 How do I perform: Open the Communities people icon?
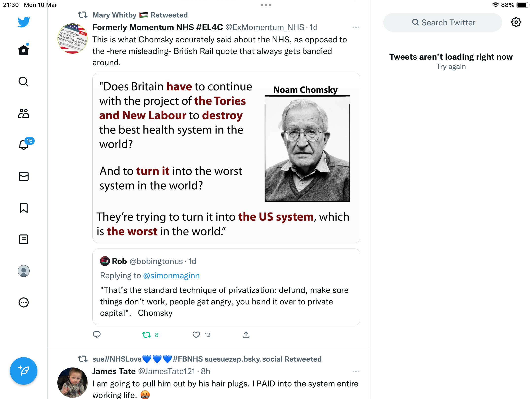(x=24, y=113)
